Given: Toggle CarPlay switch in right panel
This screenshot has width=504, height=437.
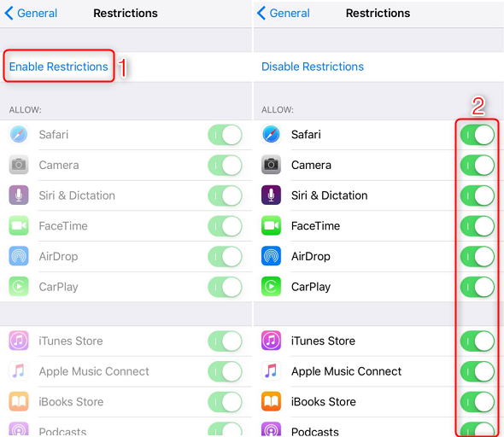Looking at the screenshot, I should point(478,287).
